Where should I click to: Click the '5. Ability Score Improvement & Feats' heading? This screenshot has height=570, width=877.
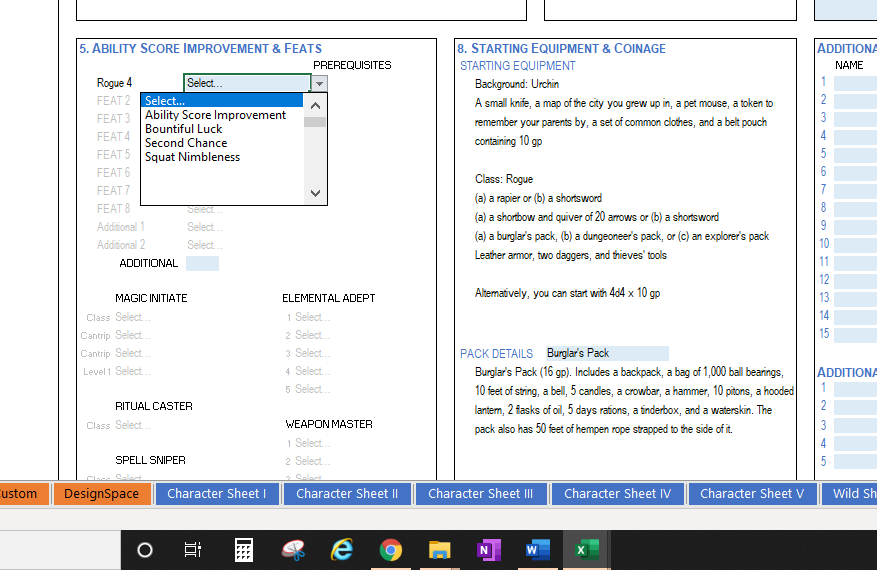[200, 49]
